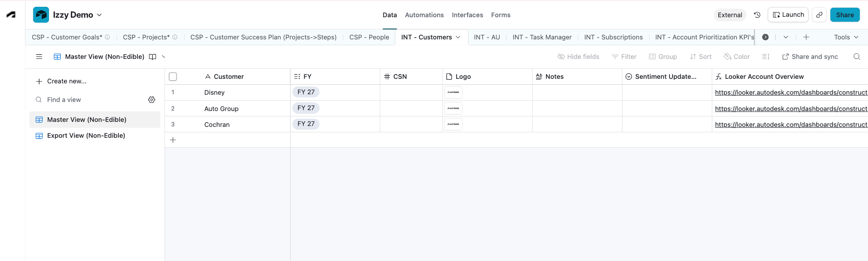The image size is (868, 261).
Task: Switch to the Automations tab
Action: click(x=424, y=15)
